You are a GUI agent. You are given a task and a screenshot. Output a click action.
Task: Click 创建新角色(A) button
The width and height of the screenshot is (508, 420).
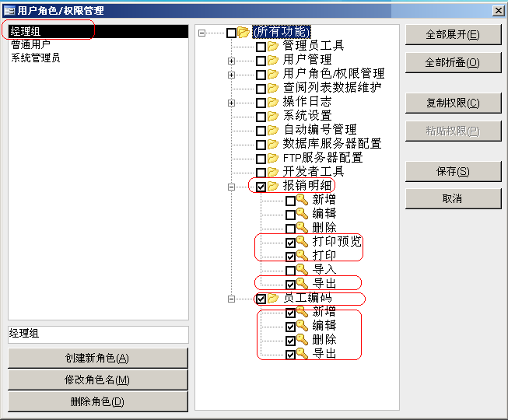(x=97, y=358)
